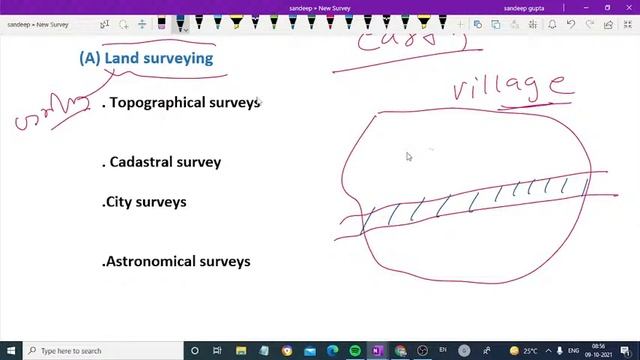This screenshot has width=640, height=360.
Task: Open the math assistant icon
Action: click(533, 24)
